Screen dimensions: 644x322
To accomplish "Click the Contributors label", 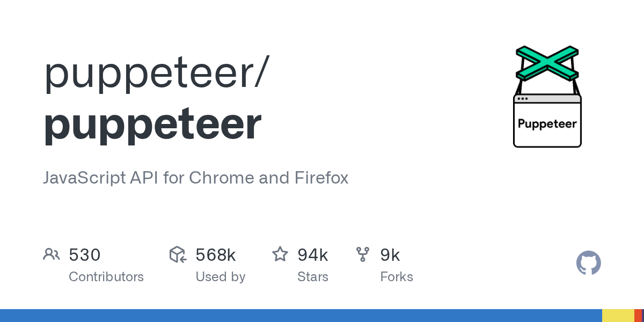I will 106,277.
